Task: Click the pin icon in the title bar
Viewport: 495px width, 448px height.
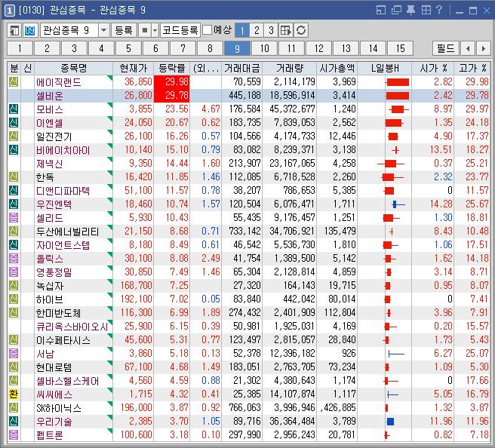Action: (410, 10)
